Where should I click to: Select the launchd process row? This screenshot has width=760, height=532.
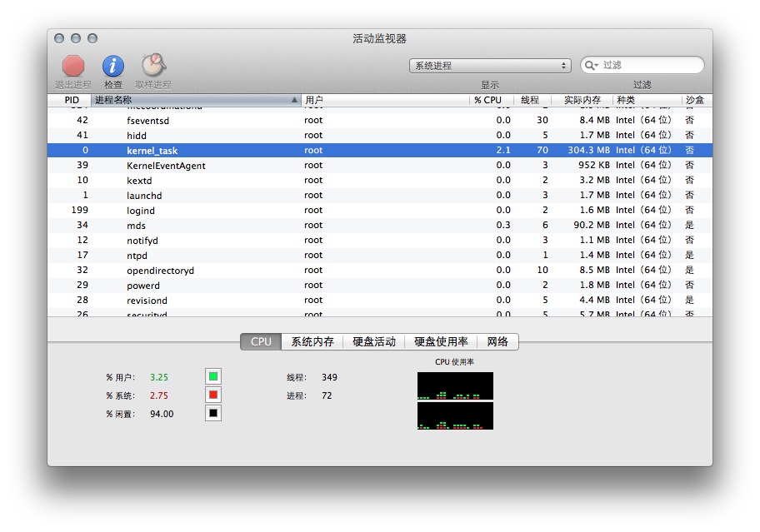click(x=380, y=195)
